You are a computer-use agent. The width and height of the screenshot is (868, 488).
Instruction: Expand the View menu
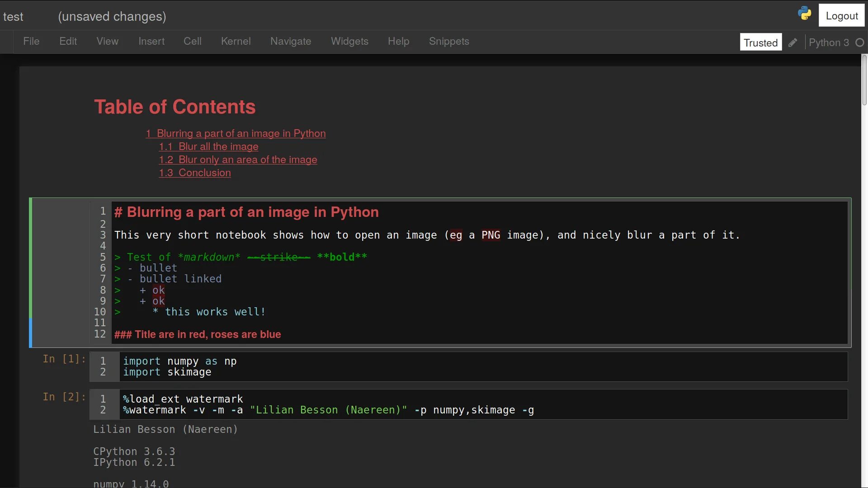pos(107,41)
